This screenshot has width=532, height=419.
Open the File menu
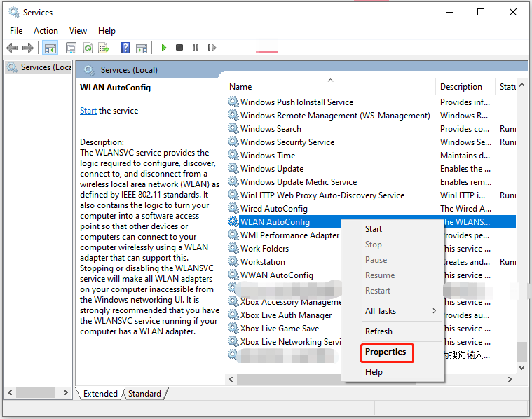pyautogui.click(x=16, y=31)
